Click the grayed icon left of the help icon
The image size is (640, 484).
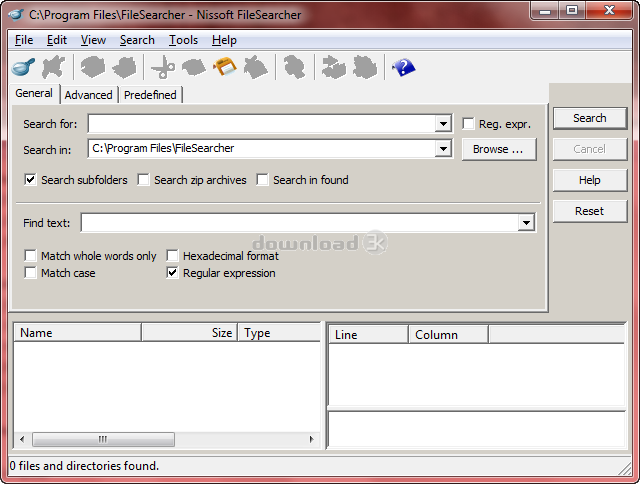365,68
